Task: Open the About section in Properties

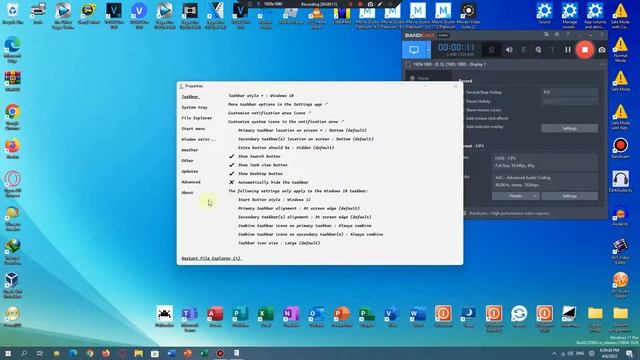Action: tap(187, 192)
